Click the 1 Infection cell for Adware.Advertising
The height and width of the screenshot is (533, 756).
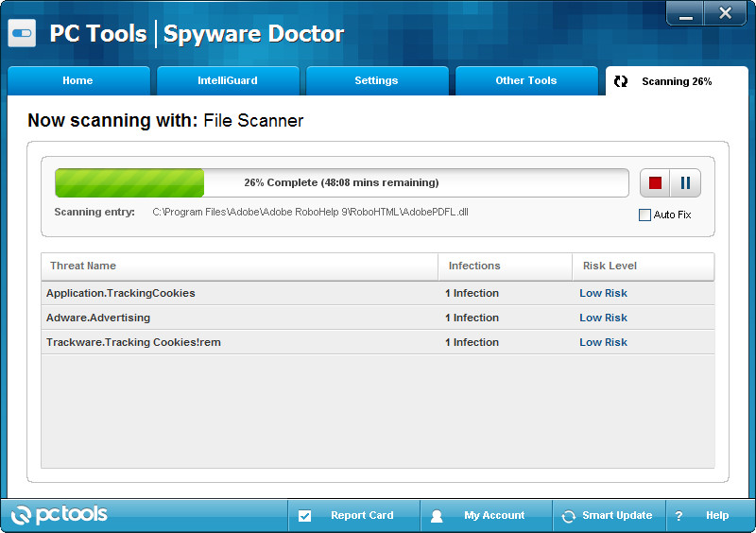click(472, 318)
